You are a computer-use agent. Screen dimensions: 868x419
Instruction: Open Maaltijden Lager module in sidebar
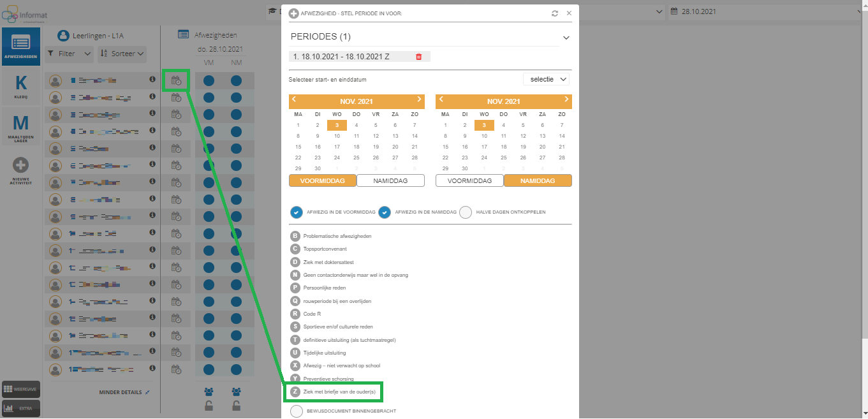click(x=21, y=127)
